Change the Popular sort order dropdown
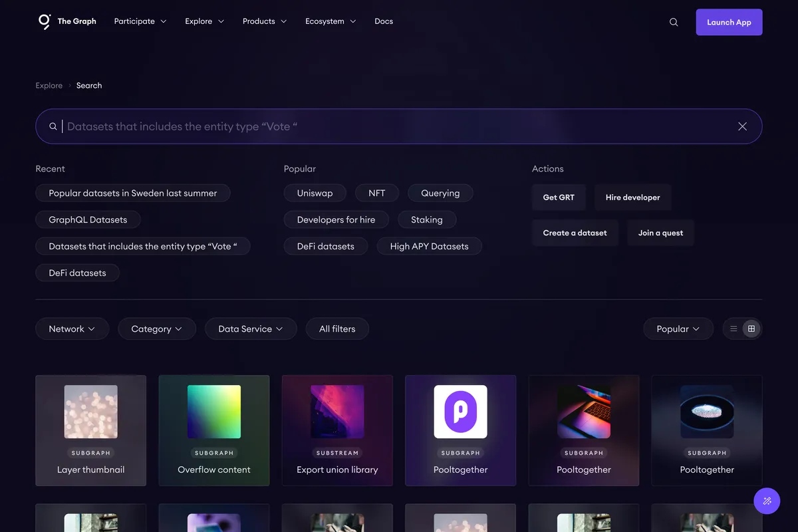 pos(678,329)
